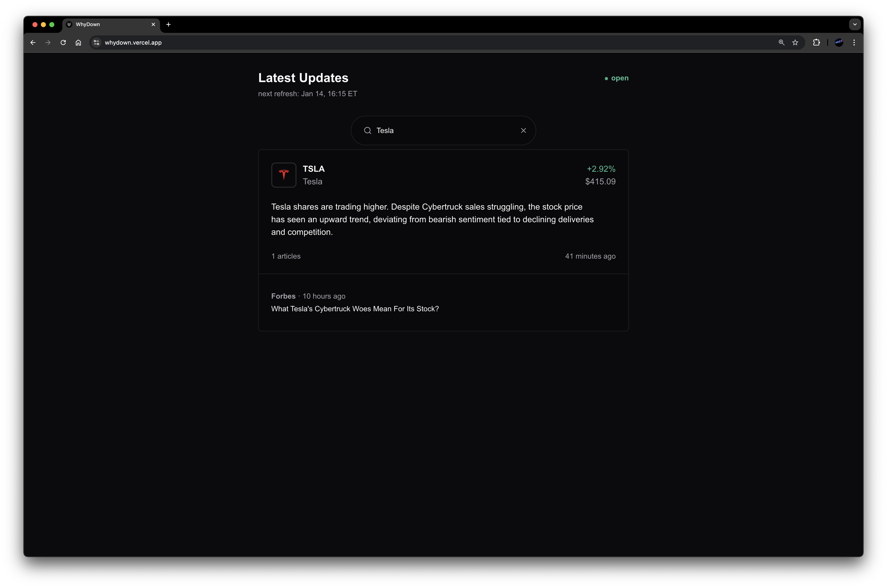This screenshot has width=887, height=588.
Task: Click inside the Tesla search field
Action: pyautogui.click(x=443, y=130)
